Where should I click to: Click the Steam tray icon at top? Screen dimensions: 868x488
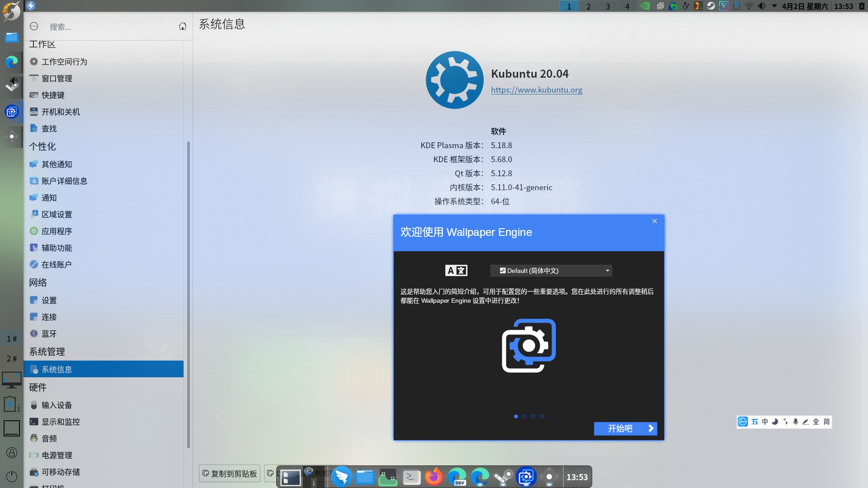tap(711, 6)
